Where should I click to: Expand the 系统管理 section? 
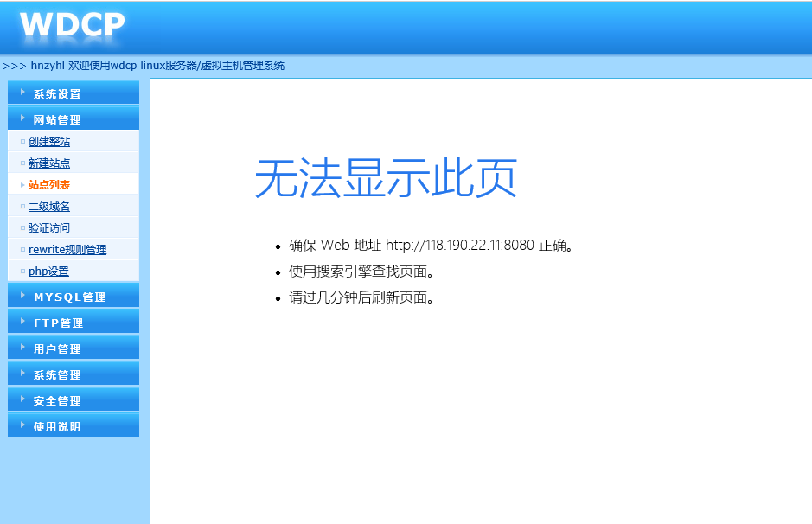[x=57, y=374]
